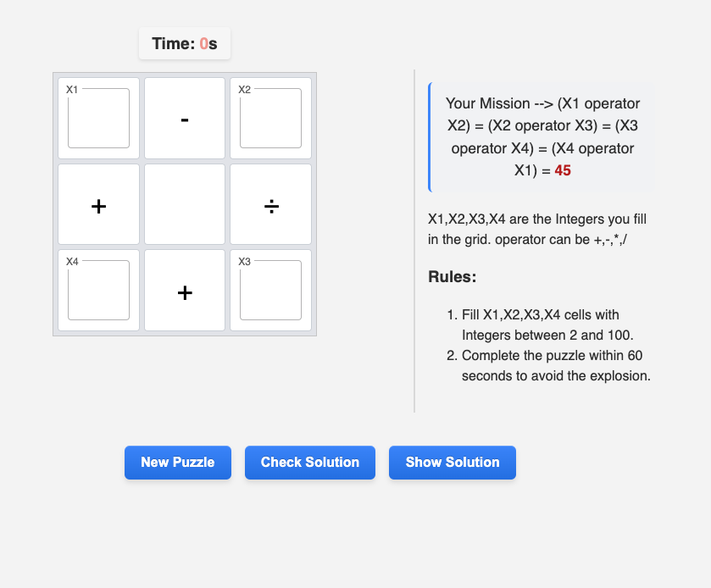
Task: Reveal the answer with Show Solution
Action: pos(453,463)
